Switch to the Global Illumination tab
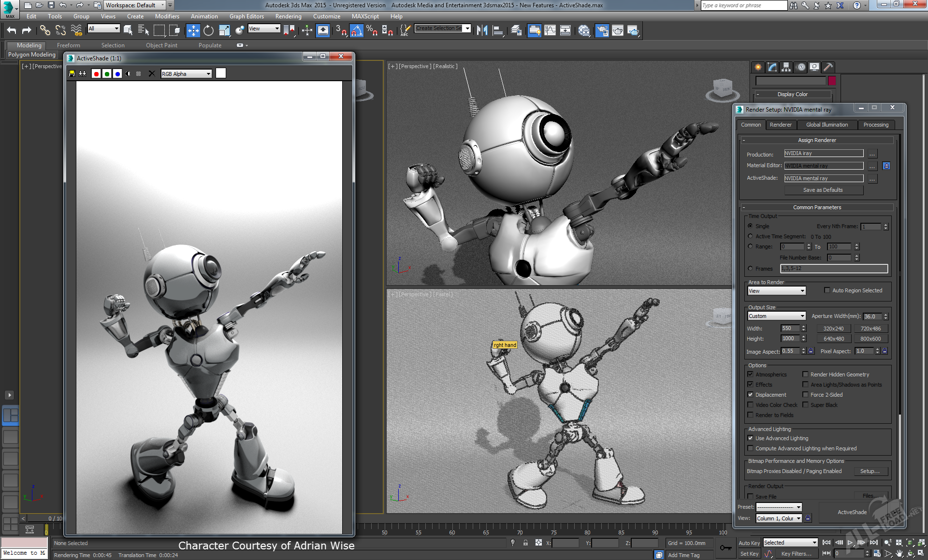The width and height of the screenshot is (928, 560). (826, 125)
